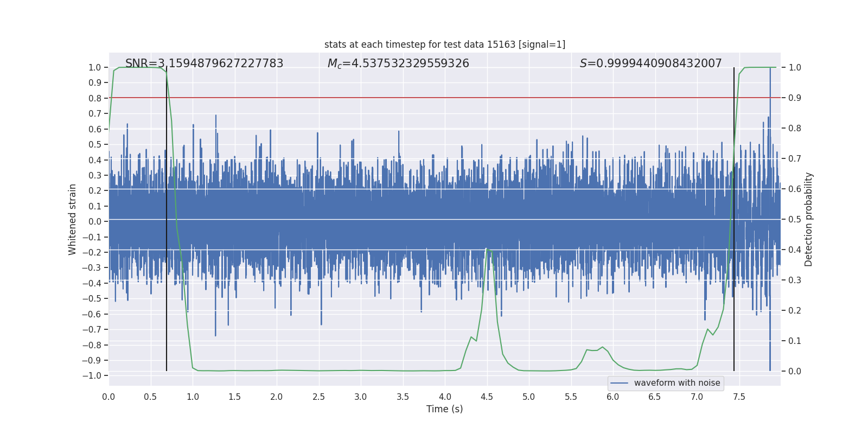Click the 'waveform with noise' legend label
The width and height of the screenshot is (868, 434).
[x=676, y=383]
